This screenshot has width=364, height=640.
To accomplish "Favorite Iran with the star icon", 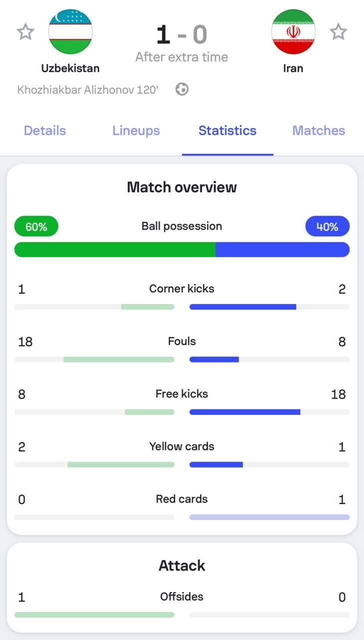I will [338, 32].
